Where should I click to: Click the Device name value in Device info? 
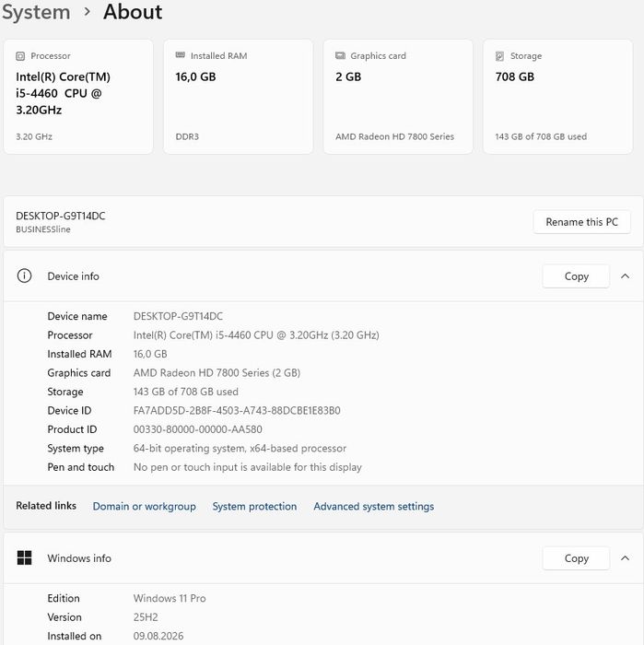pyautogui.click(x=178, y=316)
